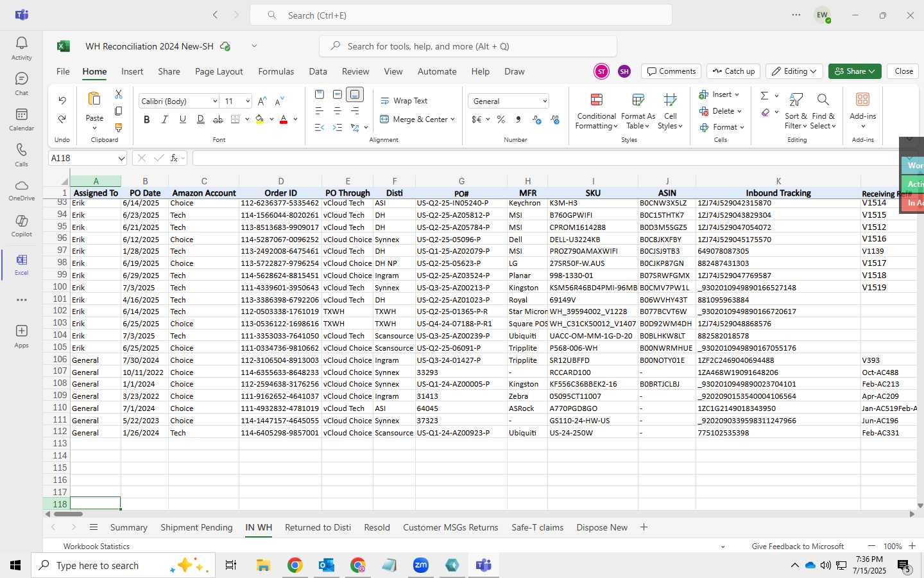The image size is (924, 578).
Task: Open the Fill Color bucket picker
Action: pos(259,119)
